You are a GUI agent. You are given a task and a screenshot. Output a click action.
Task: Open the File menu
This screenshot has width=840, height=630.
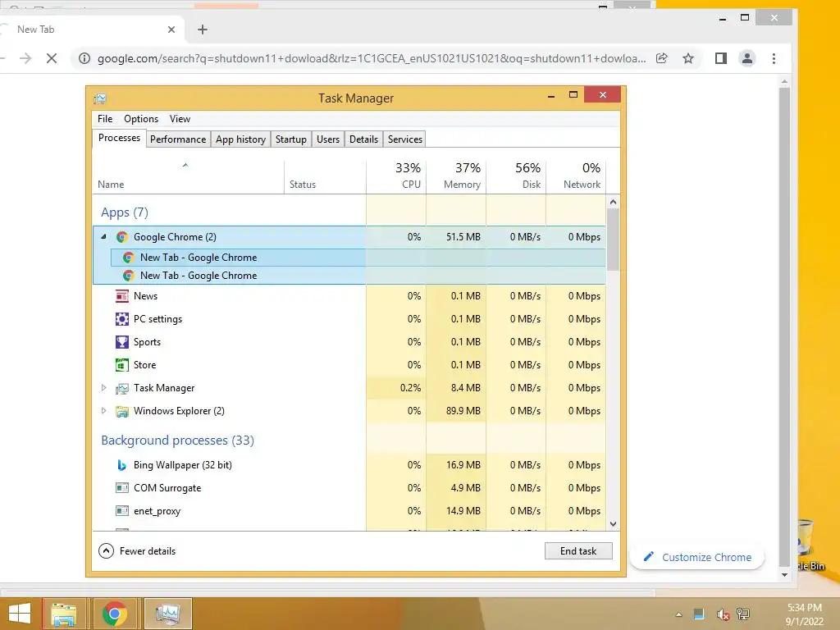[105, 119]
